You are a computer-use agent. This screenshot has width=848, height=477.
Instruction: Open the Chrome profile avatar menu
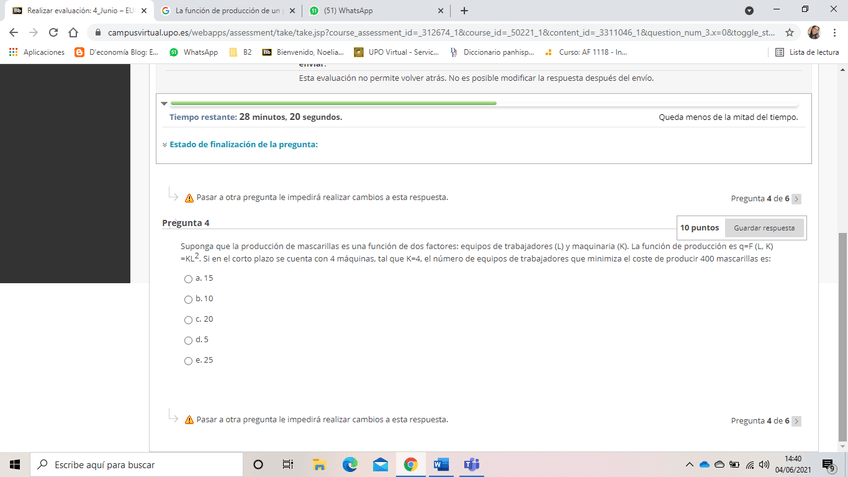point(814,32)
